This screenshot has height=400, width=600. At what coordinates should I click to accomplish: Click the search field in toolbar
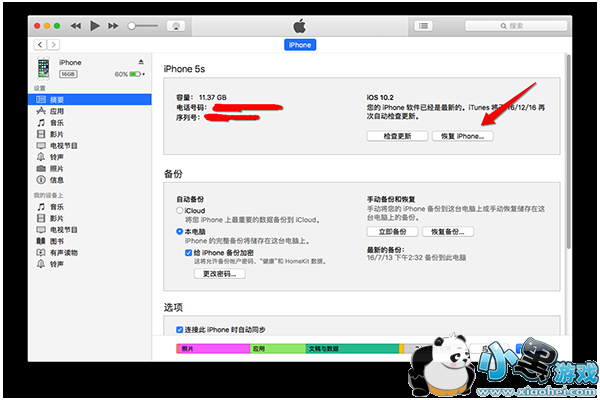tap(516, 26)
